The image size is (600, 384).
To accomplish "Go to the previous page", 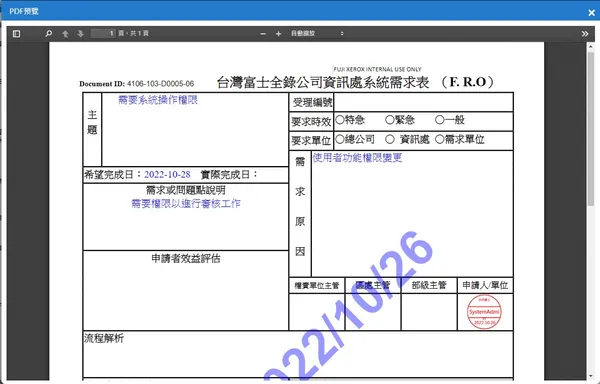I will (x=65, y=34).
